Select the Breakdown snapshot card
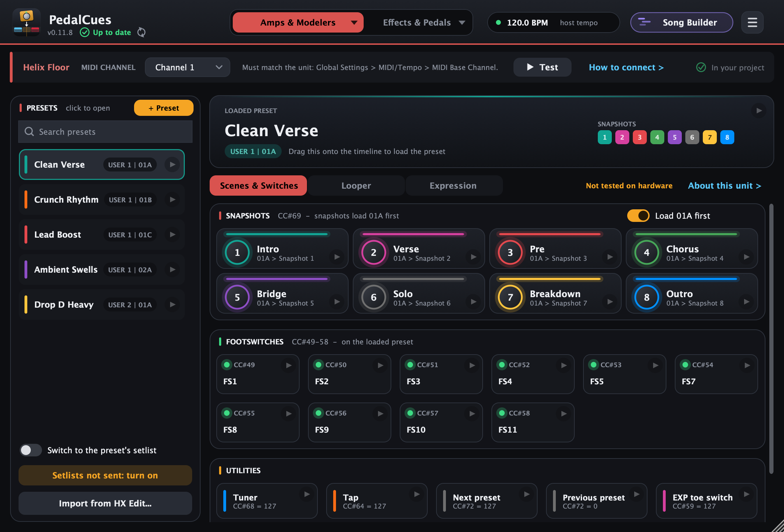This screenshot has width=784, height=532. click(555, 293)
